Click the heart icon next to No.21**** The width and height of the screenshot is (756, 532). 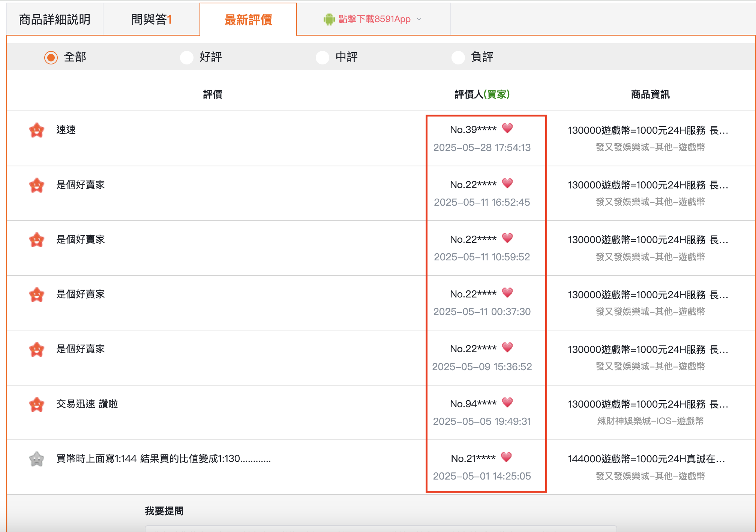506,457
